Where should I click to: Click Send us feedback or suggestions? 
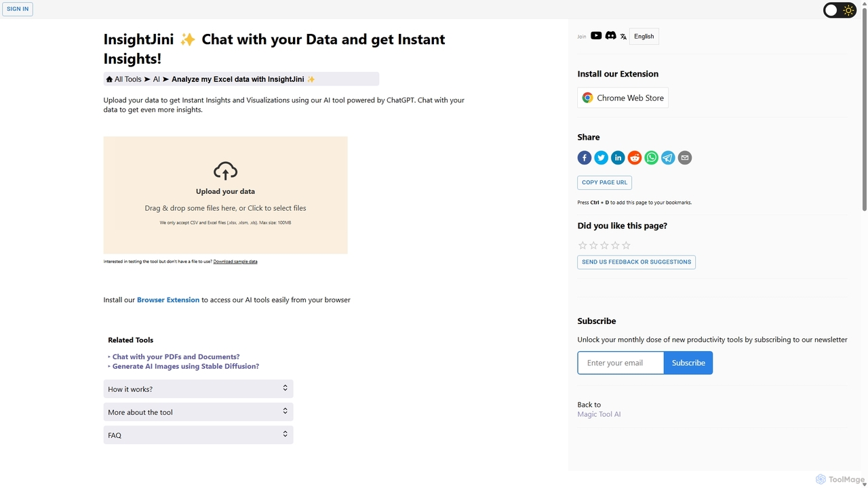636,262
